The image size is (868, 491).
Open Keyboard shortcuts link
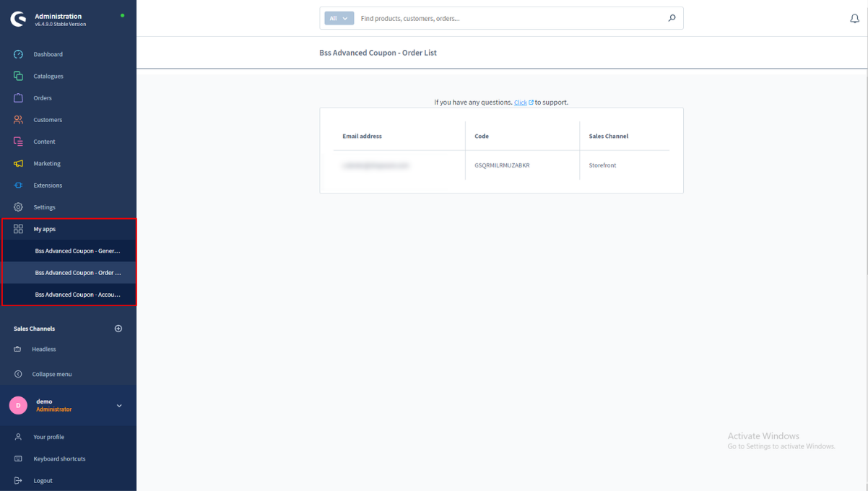pos(59,459)
